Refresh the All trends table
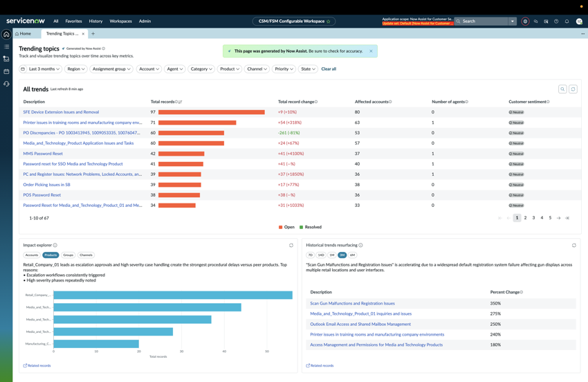 click(x=573, y=89)
